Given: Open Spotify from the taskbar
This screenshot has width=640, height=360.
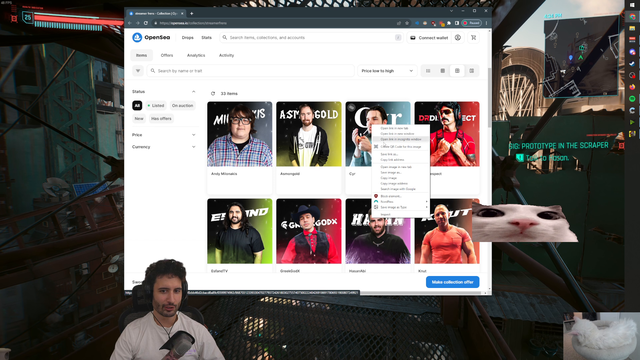Looking at the screenshot, I should tap(632, 98).
